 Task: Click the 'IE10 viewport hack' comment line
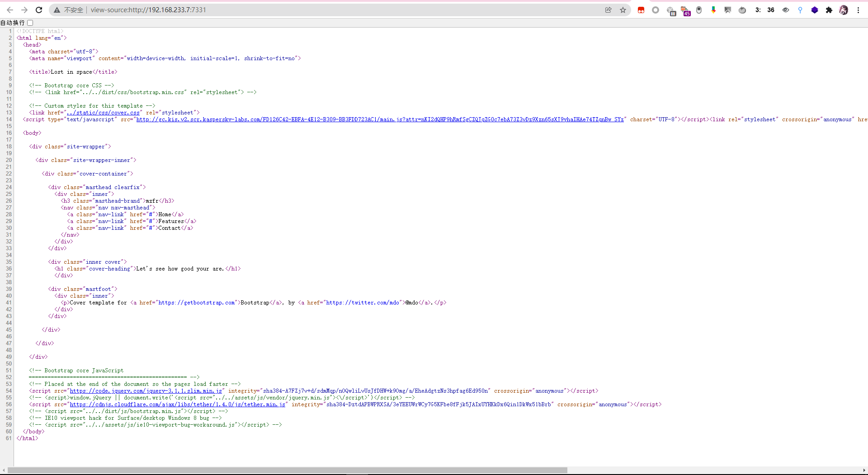125,418
